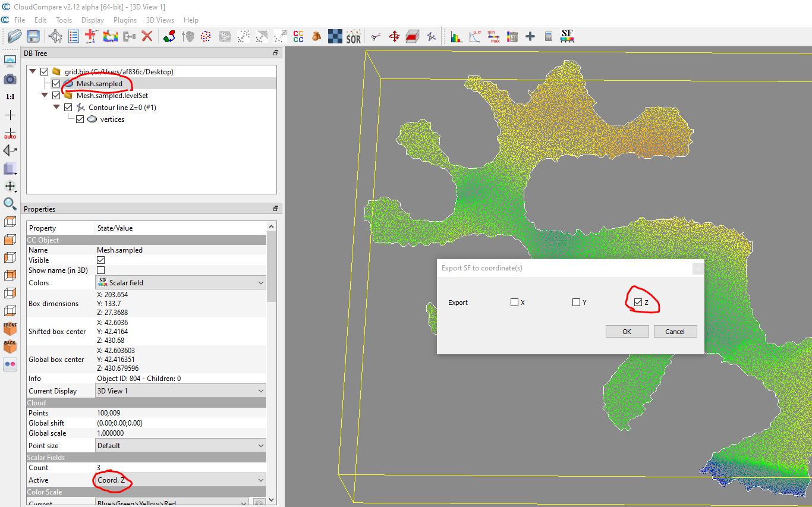
Task: Click the camera snapshot icon in sidebar
Action: [10, 79]
